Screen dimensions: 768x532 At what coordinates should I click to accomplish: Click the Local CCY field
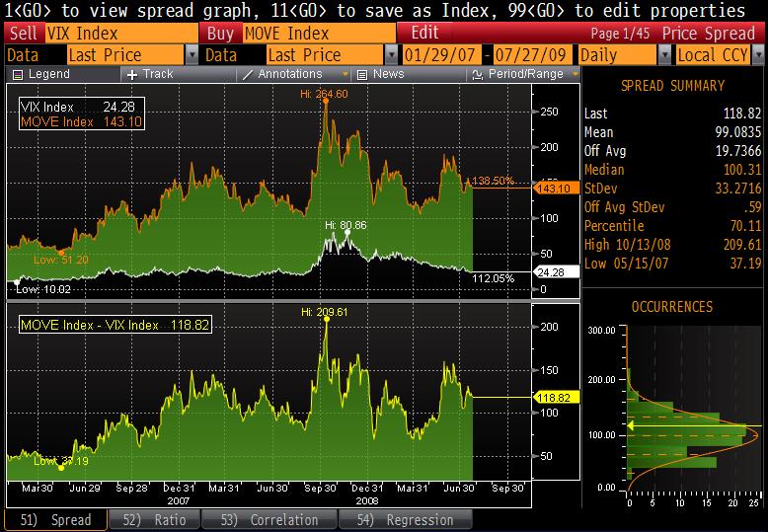click(714, 55)
